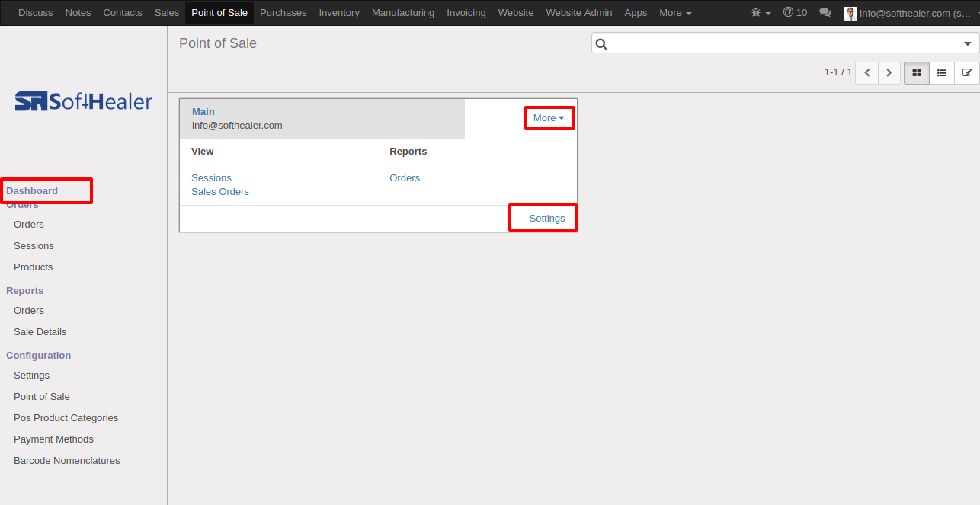The width and height of the screenshot is (980, 505).
Task: Switch to list view
Action: click(x=942, y=73)
